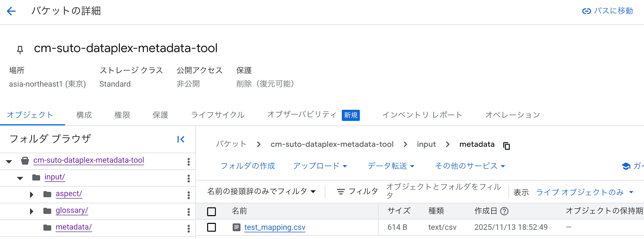Screen dimensions: 644x239
Task: Open the test_mapping.csv file link
Action: click(x=275, y=227)
